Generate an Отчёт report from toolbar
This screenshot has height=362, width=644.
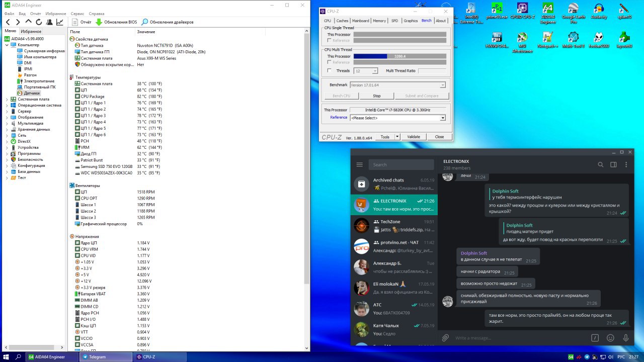tap(82, 22)
